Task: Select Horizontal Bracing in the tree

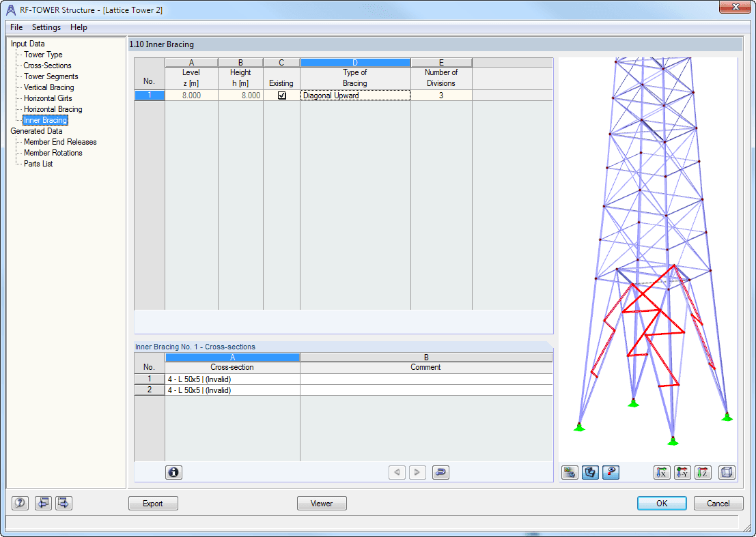Action: pyautogui.click(x=53, y=109)
